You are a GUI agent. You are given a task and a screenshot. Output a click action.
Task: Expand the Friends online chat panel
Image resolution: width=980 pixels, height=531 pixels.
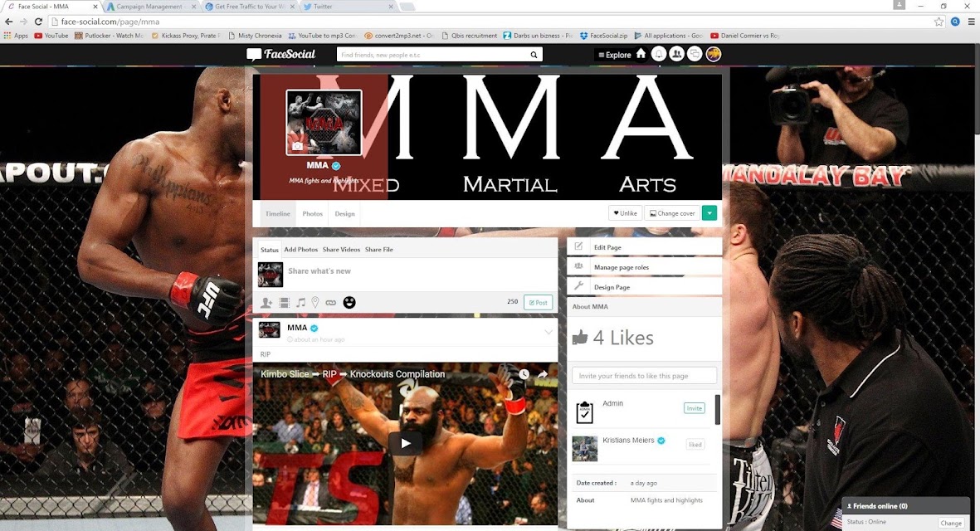pos(905,506)
